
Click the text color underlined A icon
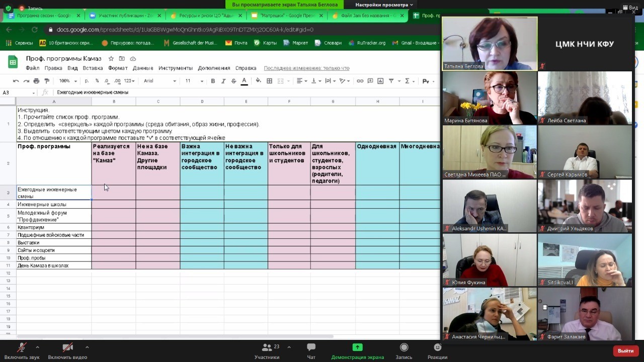[x=244, y=81]
